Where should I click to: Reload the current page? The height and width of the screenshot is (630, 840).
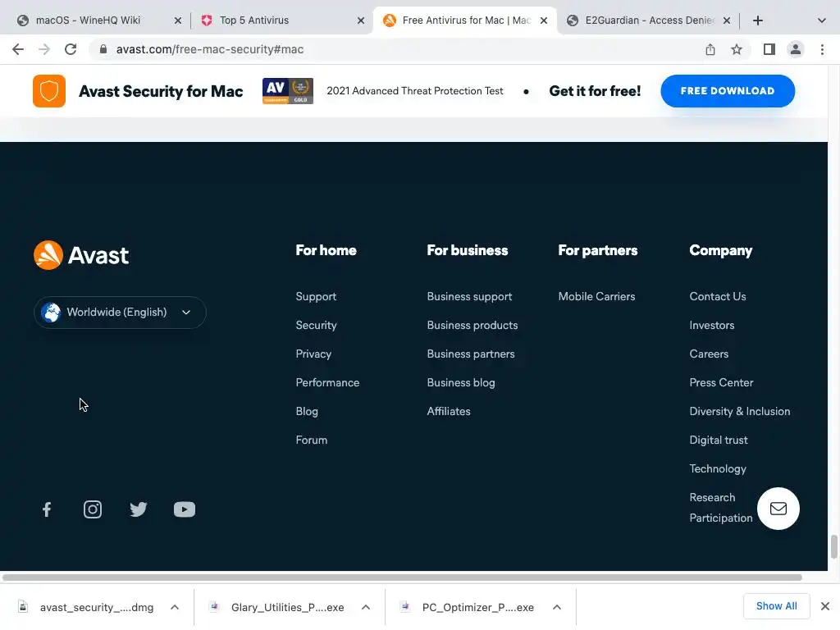71,49
